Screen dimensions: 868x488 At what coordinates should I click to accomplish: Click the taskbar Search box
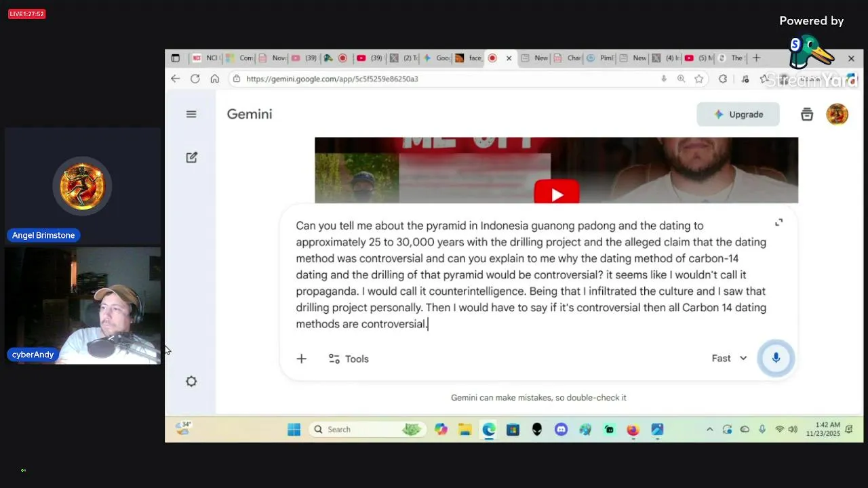(368, 429)
